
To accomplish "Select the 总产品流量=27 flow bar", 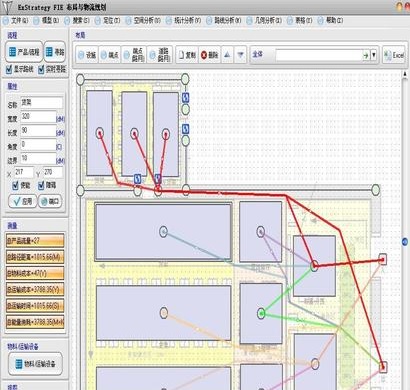I will point(35,240).
